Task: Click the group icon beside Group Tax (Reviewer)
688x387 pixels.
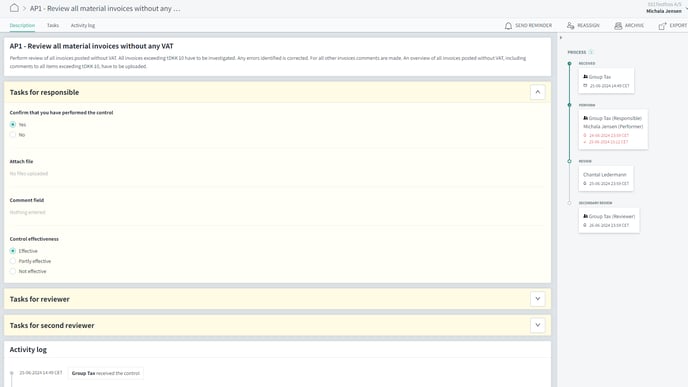Action: pyautogui.click(x=585, y=216)
